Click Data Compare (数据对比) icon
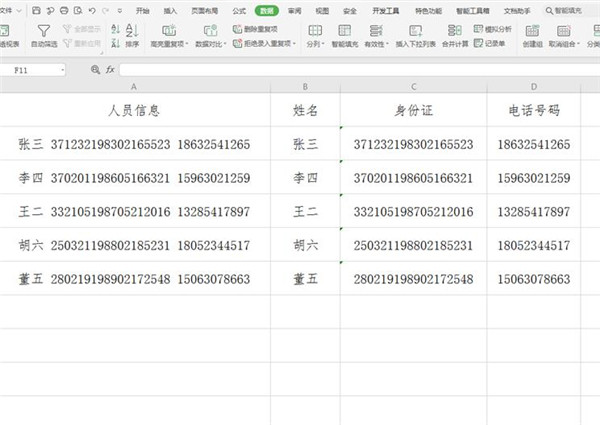This screenshot has width=600, height=425. pos(210,31)
